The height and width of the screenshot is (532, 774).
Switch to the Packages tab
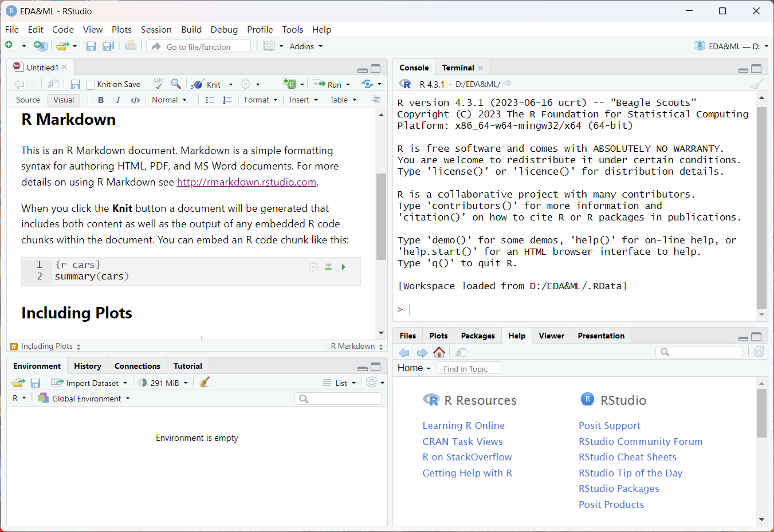point(477,336)
